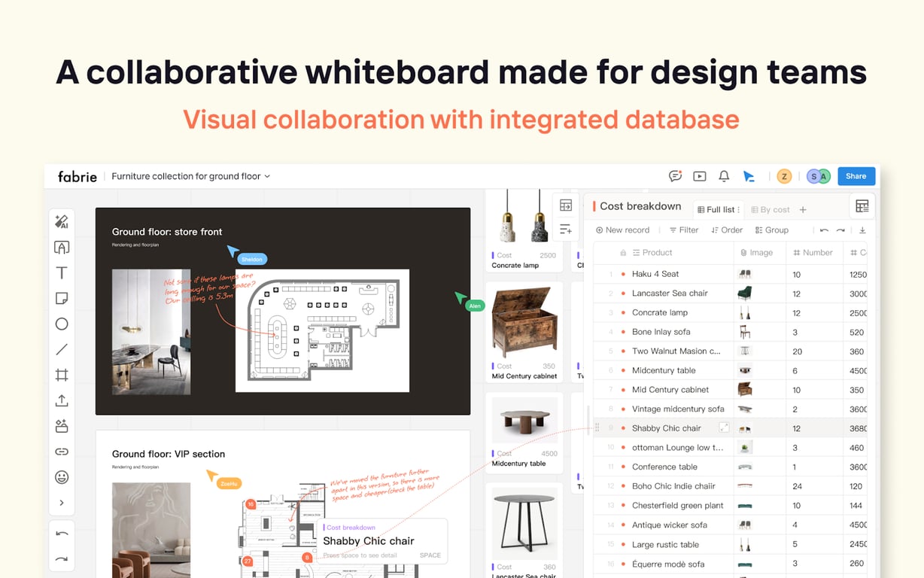Screen dimensions: 924x578
Task: Expand more tools chevron in left toolbar
Action: [x=62, y=503]
